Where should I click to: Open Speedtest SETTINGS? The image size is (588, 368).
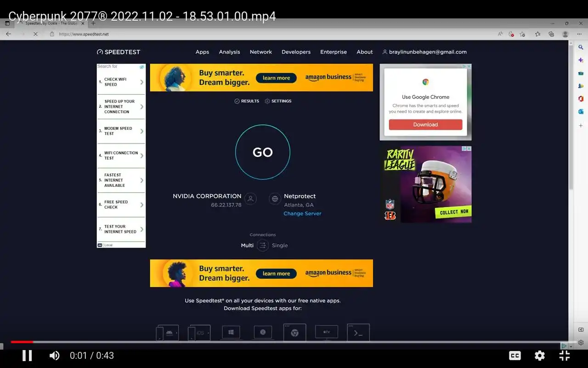[278, 101]
